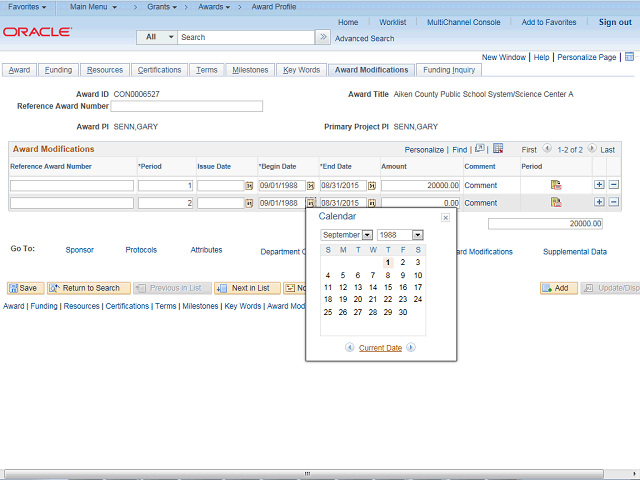Open the All search category dropdown
The image size is (640, 480).
pyautogui.click(x=157, y=37)
